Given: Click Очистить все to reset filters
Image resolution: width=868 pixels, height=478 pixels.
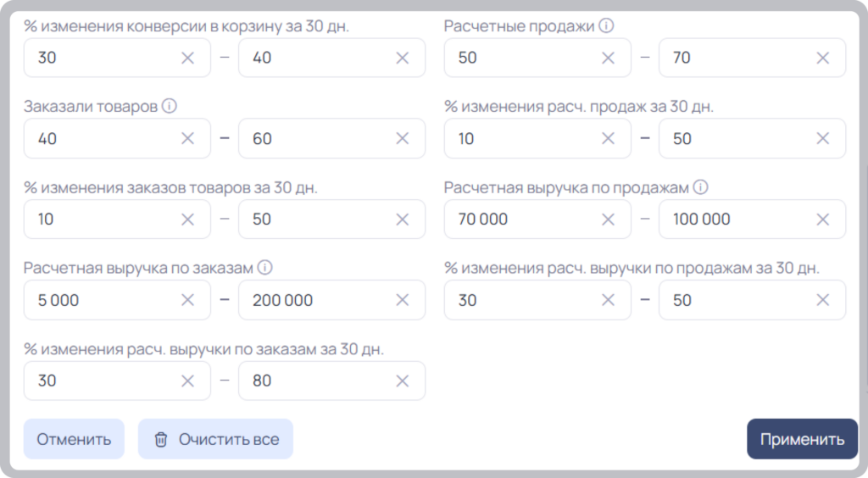Looking at the screenshot, I should (x=215, y=439).
